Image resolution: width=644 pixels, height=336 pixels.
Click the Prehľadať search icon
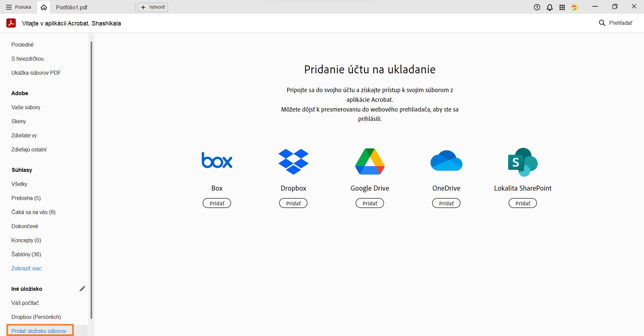(602, 23)
